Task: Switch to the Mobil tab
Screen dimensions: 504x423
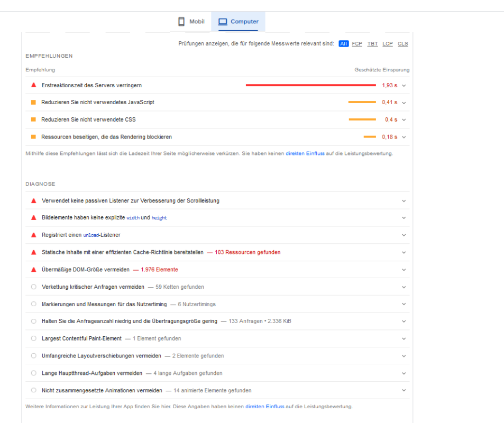Action: pos(191,22)
